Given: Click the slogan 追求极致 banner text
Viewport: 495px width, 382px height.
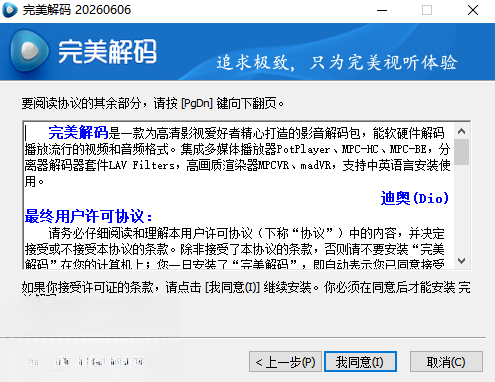Looking at the screenshot, I should (337, 62).
